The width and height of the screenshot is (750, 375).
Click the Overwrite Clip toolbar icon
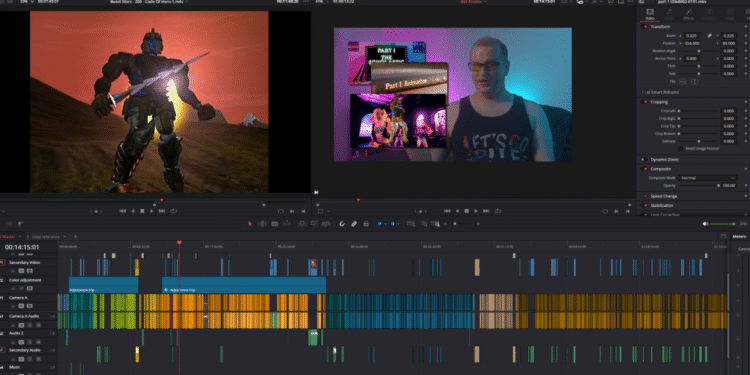tap(314, 223)
